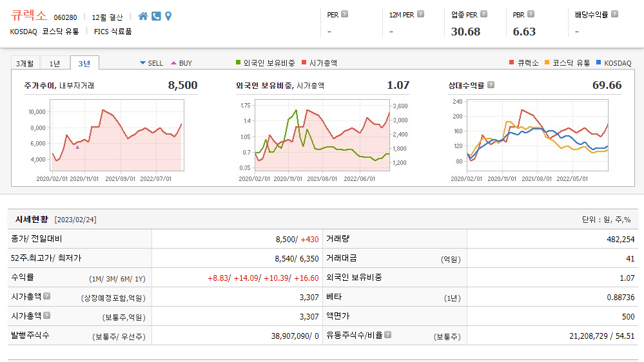Click the FICS 식료품 sector label

113,32
